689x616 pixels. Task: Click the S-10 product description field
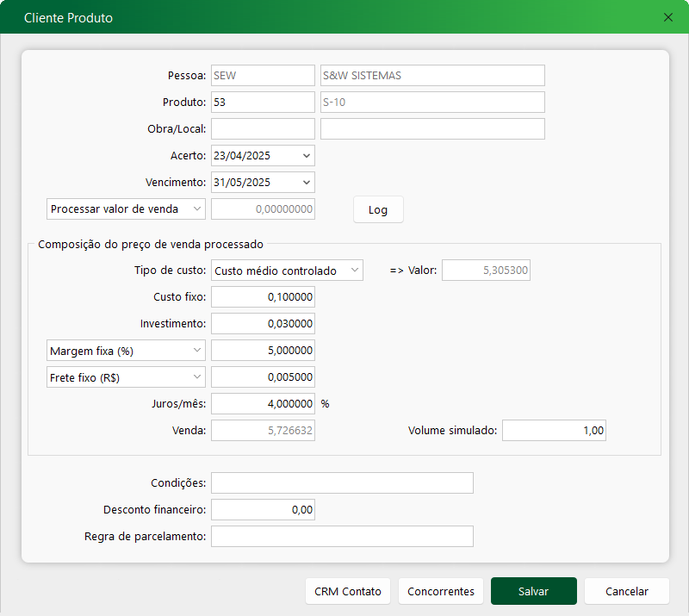(432, 102)
